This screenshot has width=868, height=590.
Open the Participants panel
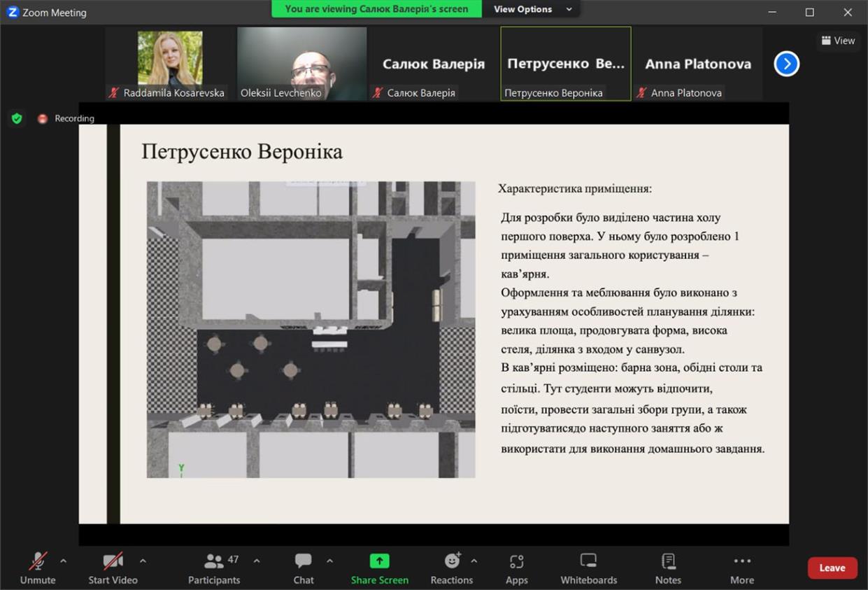(x=214, y=568)
